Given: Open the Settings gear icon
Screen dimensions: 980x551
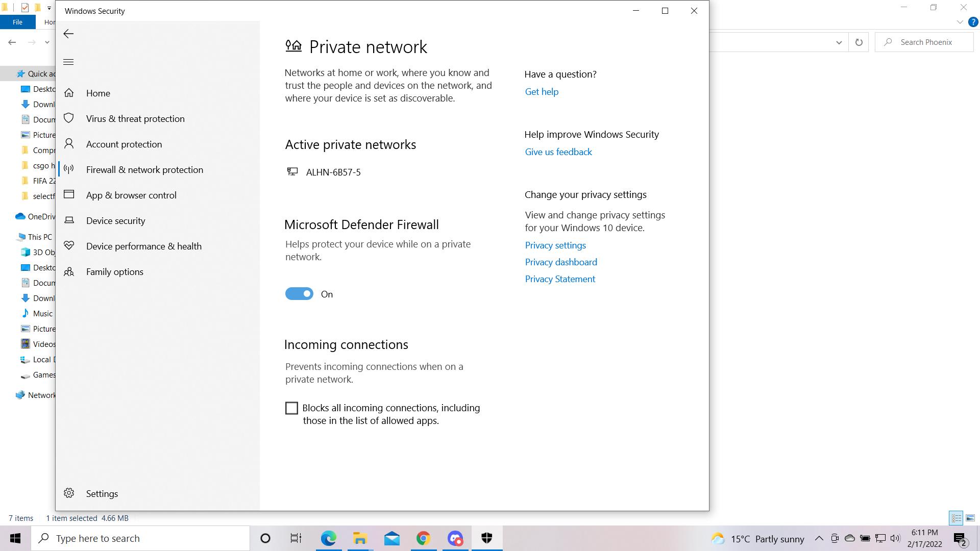Looking at the screenshot, I should 69,493.
